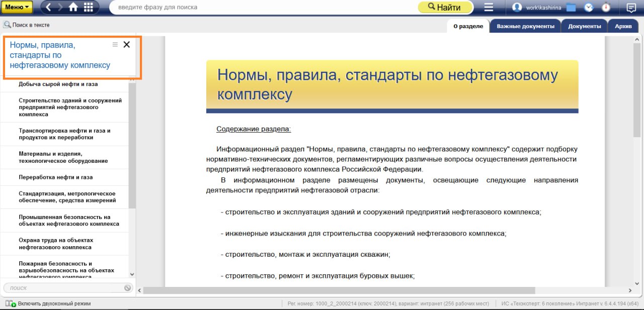Switch to the Архив tab
This screenshot has height=310, width=644.
(623, 26)
